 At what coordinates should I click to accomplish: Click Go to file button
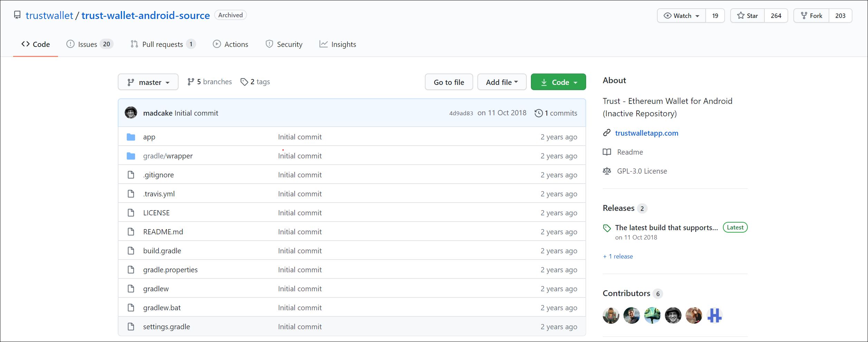click(449, 82)
